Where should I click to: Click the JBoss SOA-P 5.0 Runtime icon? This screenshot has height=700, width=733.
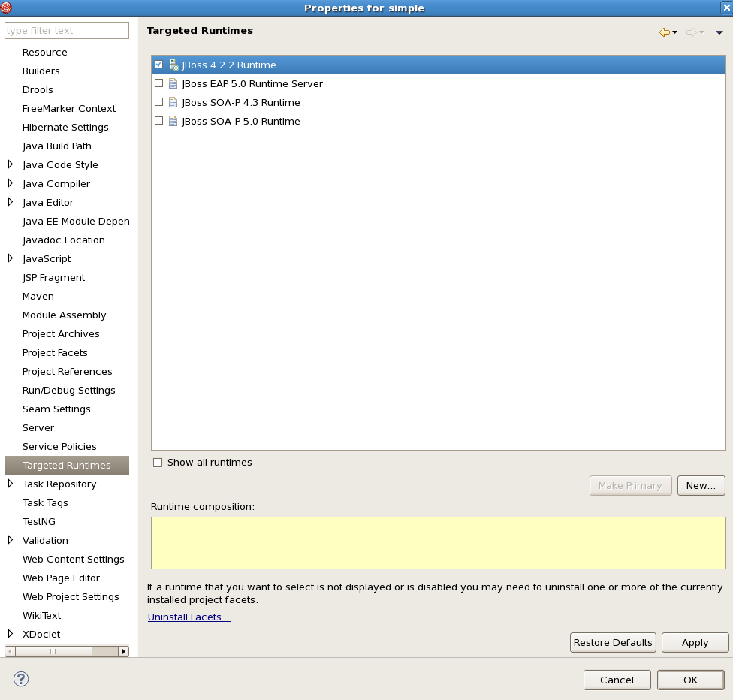173,122
